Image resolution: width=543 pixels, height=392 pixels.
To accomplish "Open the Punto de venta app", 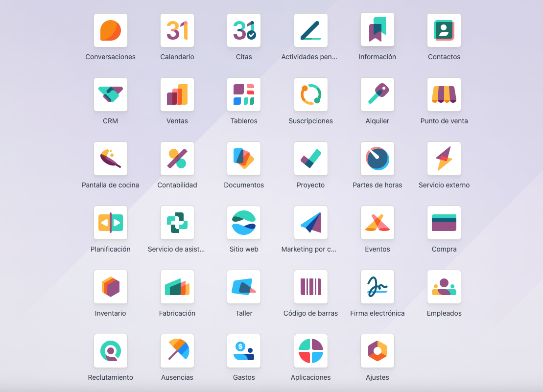I will point(444,94).
